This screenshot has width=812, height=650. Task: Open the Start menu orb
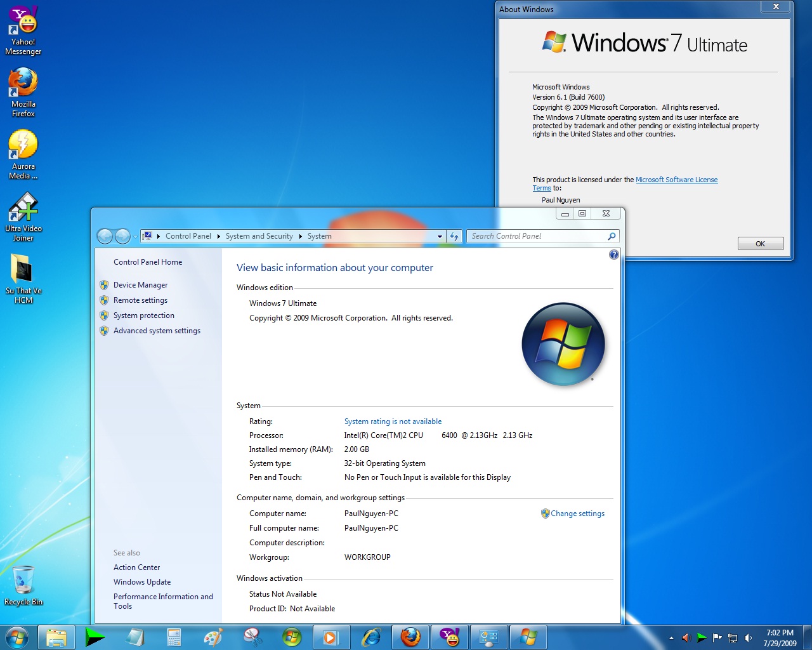tap(17, 637)
